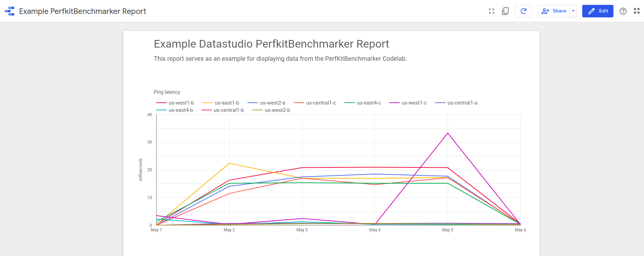Open the Data Studio home logo
Image resolution: width=644 pixels, height=256 pixels.
tap(9, 11)
